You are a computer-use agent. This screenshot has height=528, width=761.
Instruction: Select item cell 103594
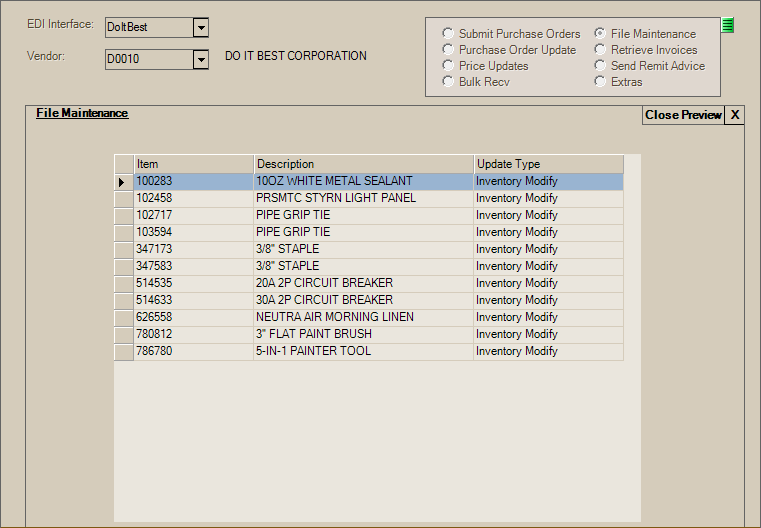194,232
